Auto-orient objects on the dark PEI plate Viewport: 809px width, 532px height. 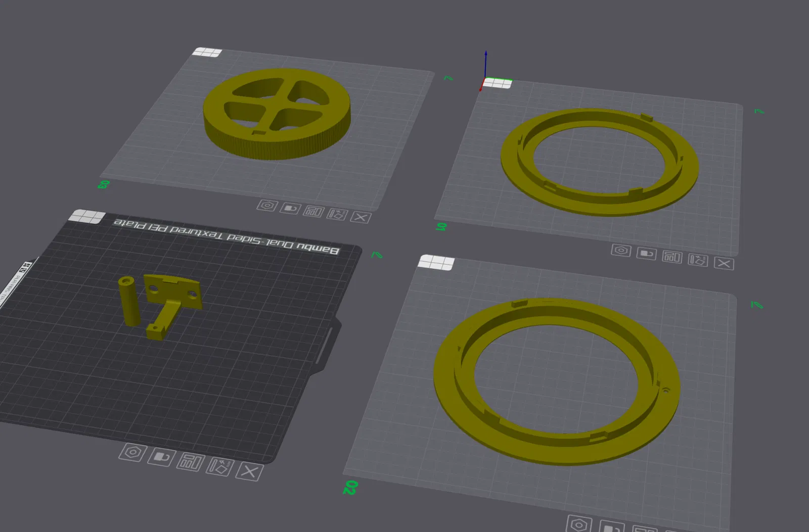coord(219,467)
